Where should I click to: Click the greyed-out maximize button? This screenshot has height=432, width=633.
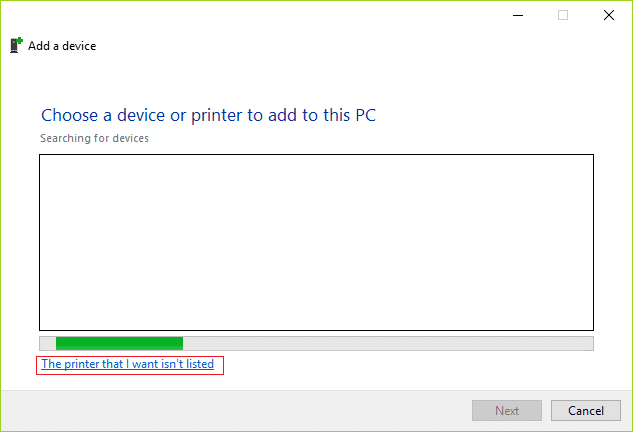pos(563,15)
